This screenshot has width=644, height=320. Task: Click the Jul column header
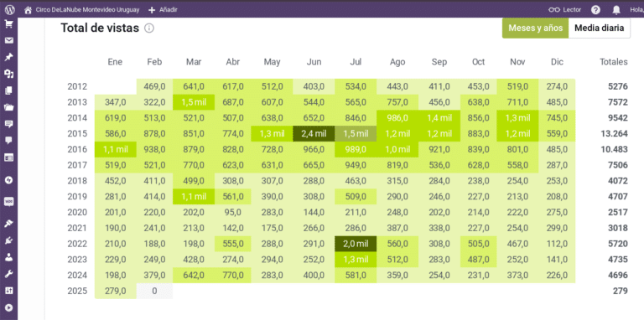[x=356, y=62]
